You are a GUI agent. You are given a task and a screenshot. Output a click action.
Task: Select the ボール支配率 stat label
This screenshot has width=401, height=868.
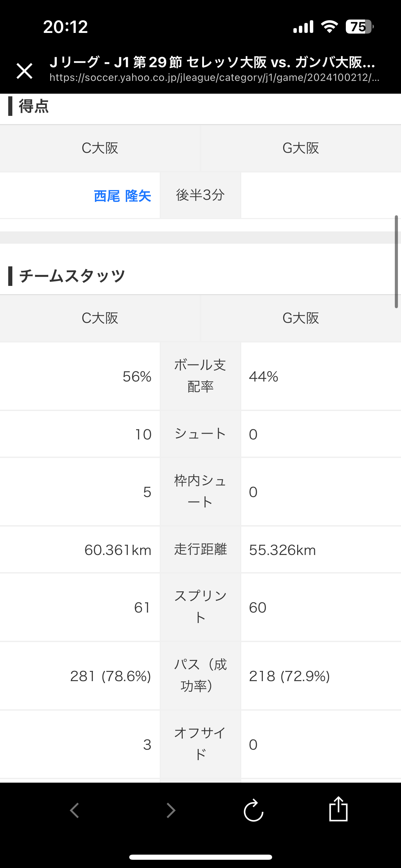[x=200, y=376]
